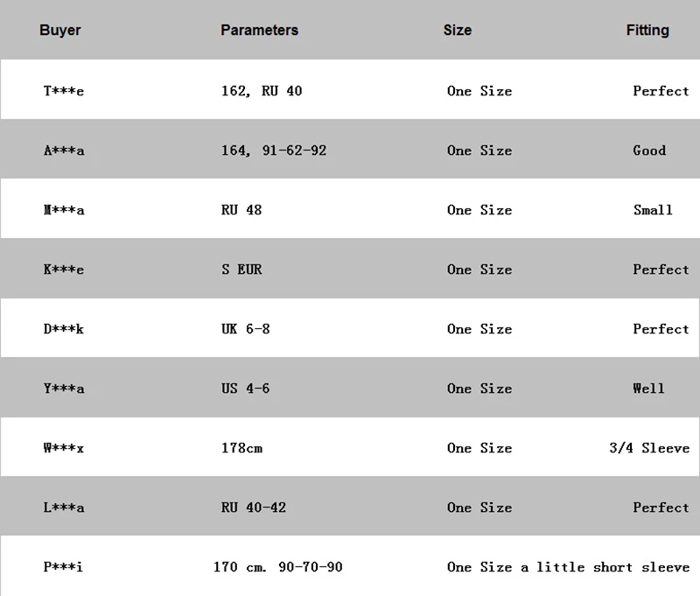Select buyer P***i in last row
The image size is (700, 596).
pos(63,567)
